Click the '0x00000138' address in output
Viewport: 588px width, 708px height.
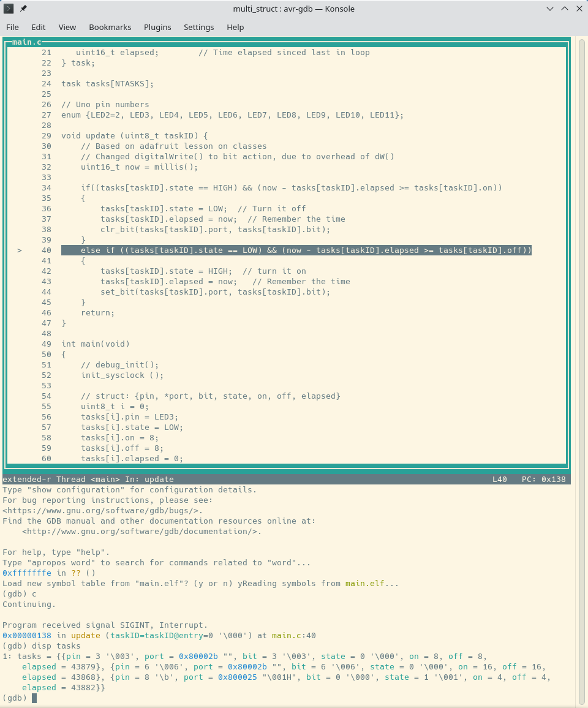[27, 635]
